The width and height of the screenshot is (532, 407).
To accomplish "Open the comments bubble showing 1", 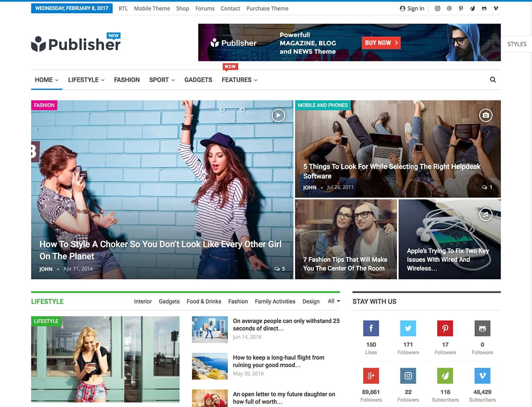I will click(487, 187).
